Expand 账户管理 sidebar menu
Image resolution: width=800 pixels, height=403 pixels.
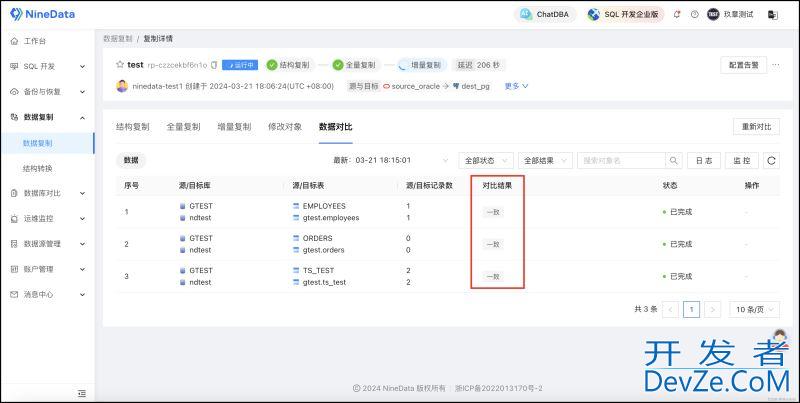click(48, 269)
